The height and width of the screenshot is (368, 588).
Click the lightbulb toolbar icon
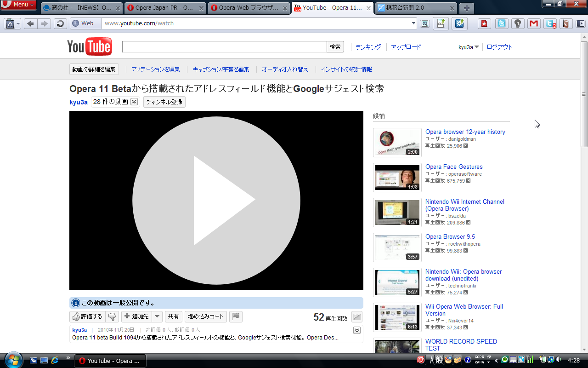(x=518, y=23)
